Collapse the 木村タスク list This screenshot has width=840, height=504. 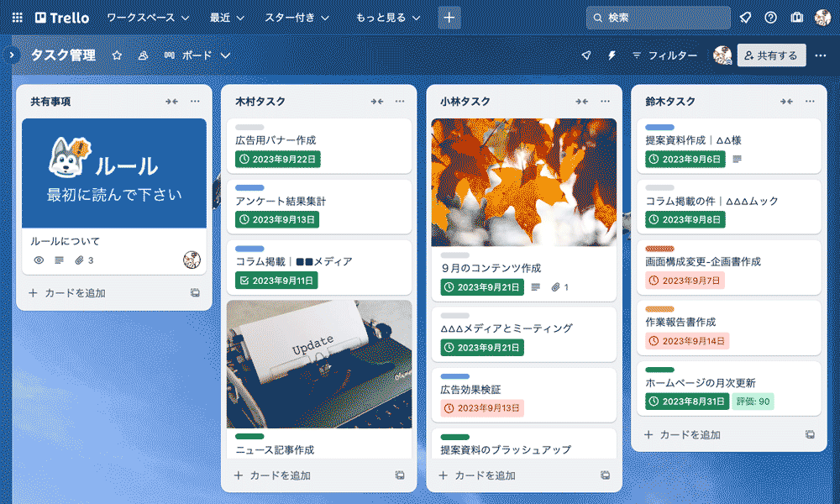(376, 102)
